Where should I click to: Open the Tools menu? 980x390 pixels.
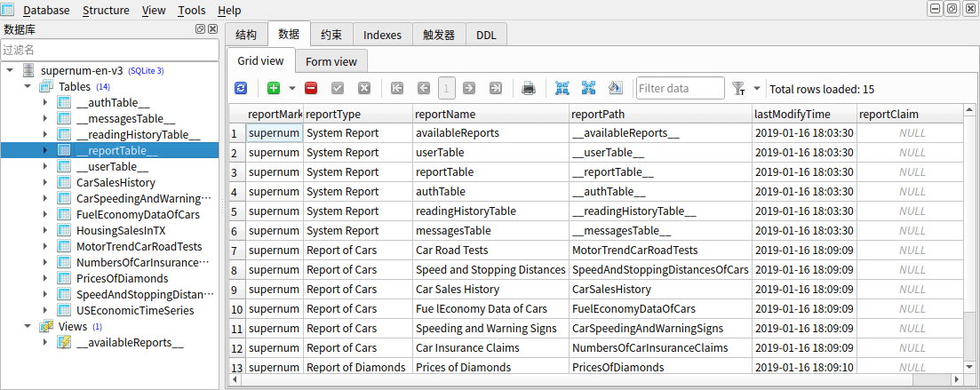[x=191, y=11]
